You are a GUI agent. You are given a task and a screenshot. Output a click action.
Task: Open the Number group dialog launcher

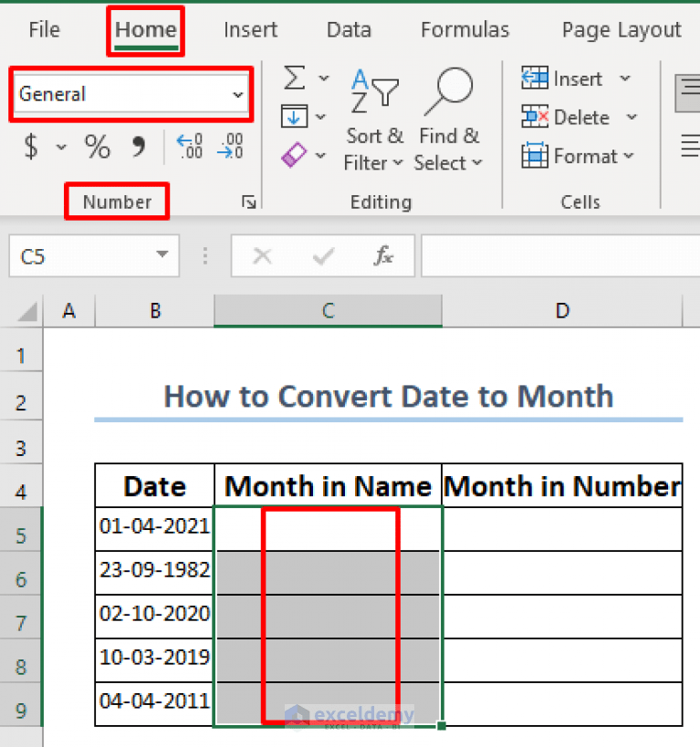click(248, 202)
